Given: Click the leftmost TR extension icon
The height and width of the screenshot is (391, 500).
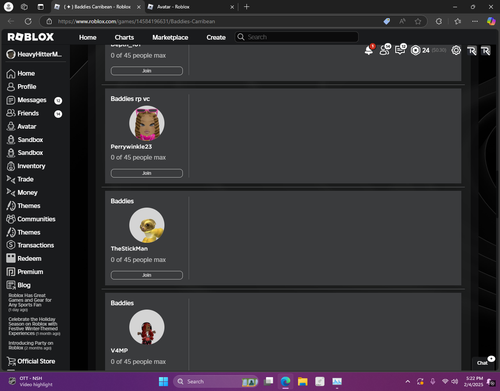Looking at the screenshot, I should [471, 51].
